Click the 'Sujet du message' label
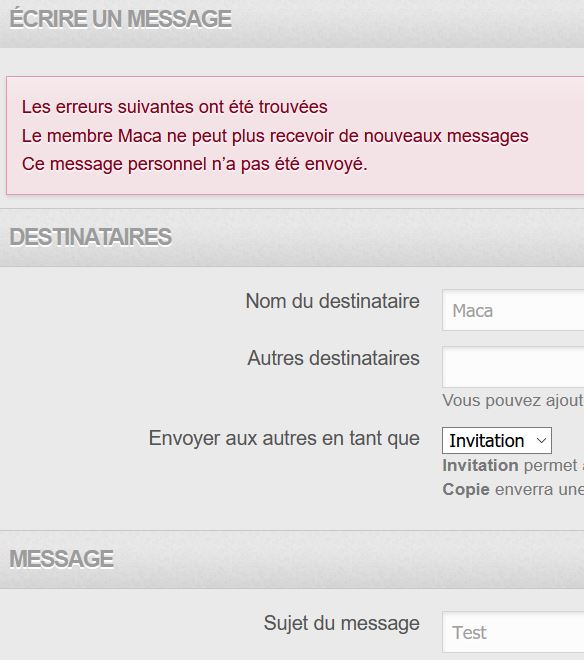The image size is (584, 660). [341, 623]
